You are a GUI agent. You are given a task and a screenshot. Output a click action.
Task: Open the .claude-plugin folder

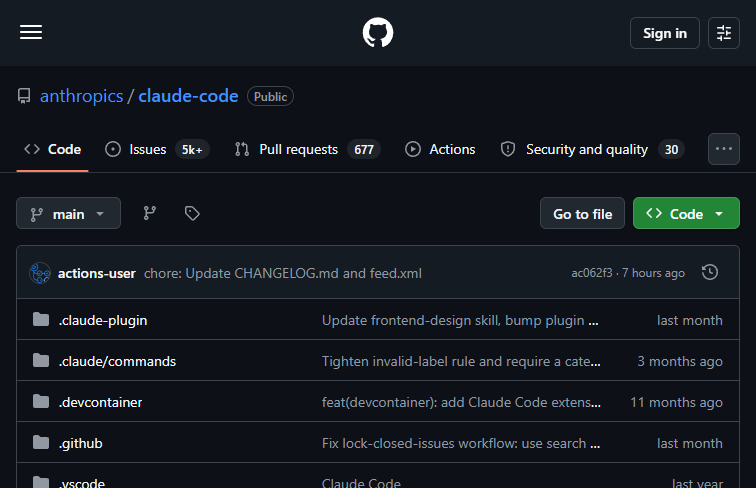pos(103,320)
